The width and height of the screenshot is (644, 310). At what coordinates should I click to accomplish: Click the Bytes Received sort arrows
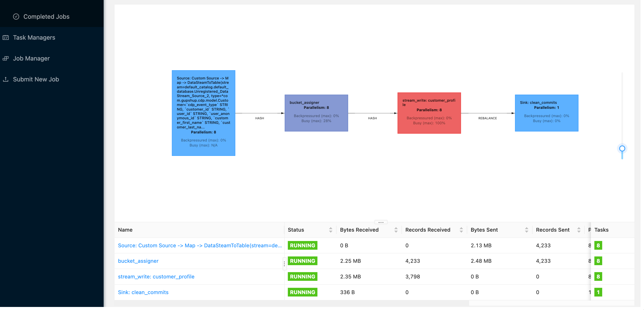[396, 230]
